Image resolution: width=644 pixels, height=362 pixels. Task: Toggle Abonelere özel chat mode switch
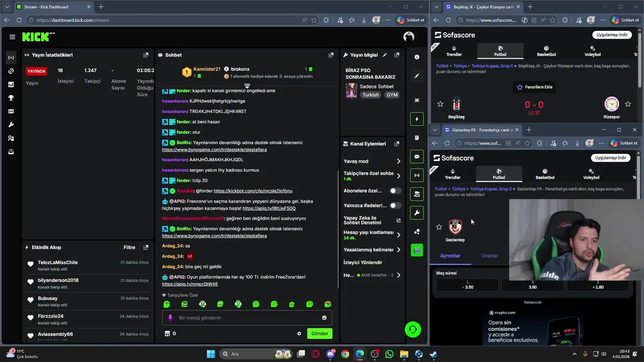pyautogui.click(x=395, y=191)
